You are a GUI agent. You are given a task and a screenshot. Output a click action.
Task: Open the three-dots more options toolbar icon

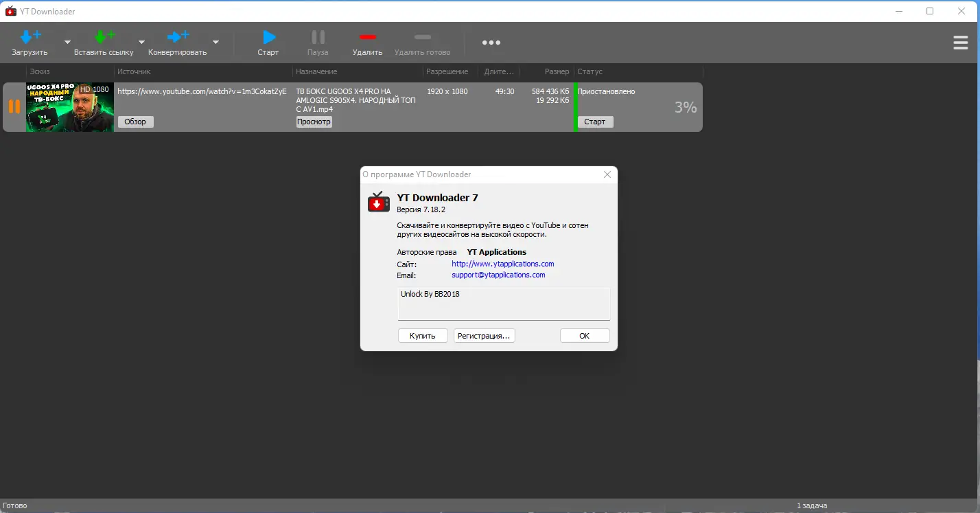point(491,43)
